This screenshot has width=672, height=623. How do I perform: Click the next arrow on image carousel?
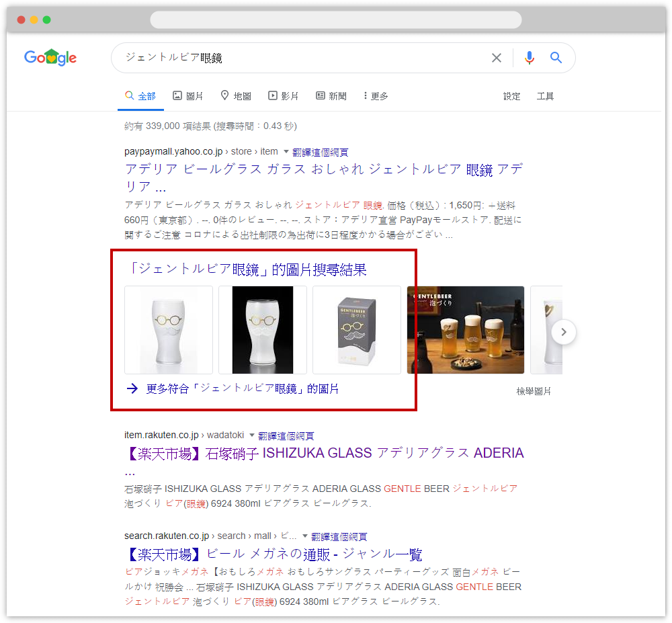(564, 331)
